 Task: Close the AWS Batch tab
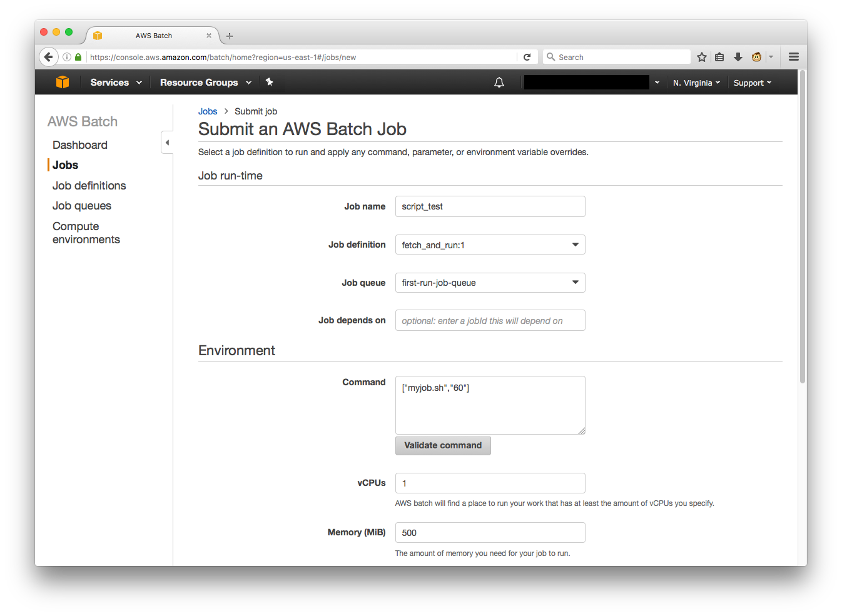coord(209,36)
